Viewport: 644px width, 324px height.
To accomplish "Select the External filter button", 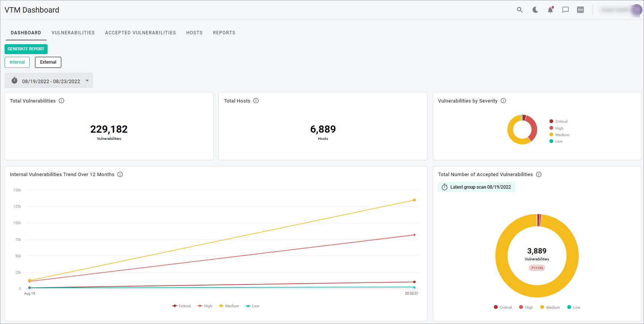I will coord(48,62).
